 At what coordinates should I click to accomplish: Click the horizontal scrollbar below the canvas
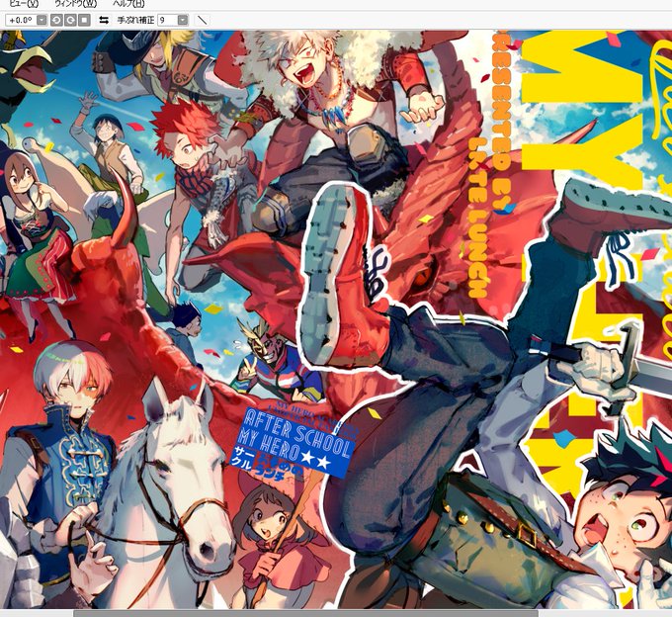pos(306,613)
